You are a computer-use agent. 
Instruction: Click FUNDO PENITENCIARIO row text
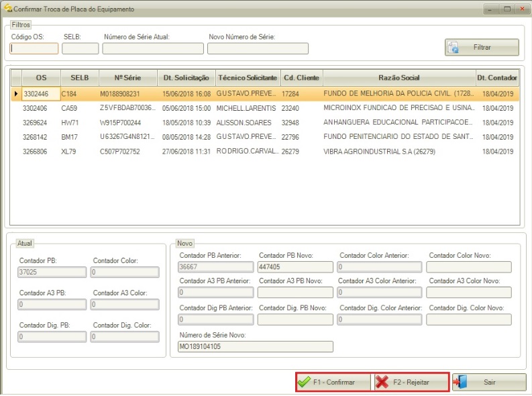click(x=398, y=136)
